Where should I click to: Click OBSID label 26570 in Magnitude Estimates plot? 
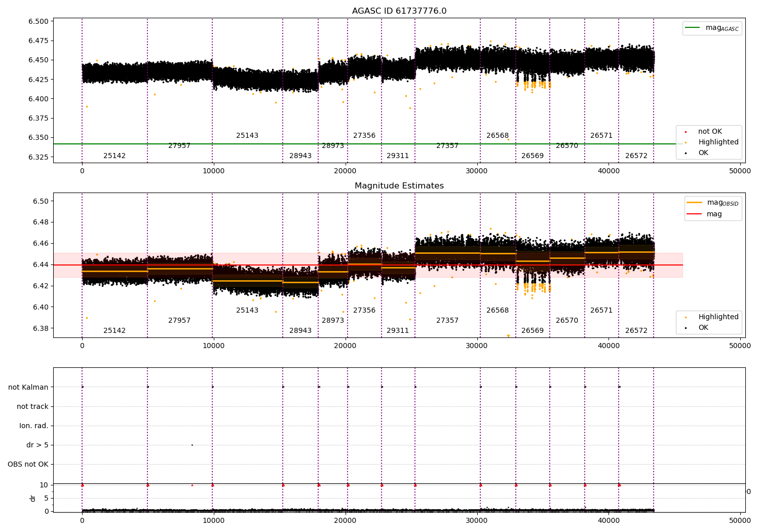pos(567,321)
